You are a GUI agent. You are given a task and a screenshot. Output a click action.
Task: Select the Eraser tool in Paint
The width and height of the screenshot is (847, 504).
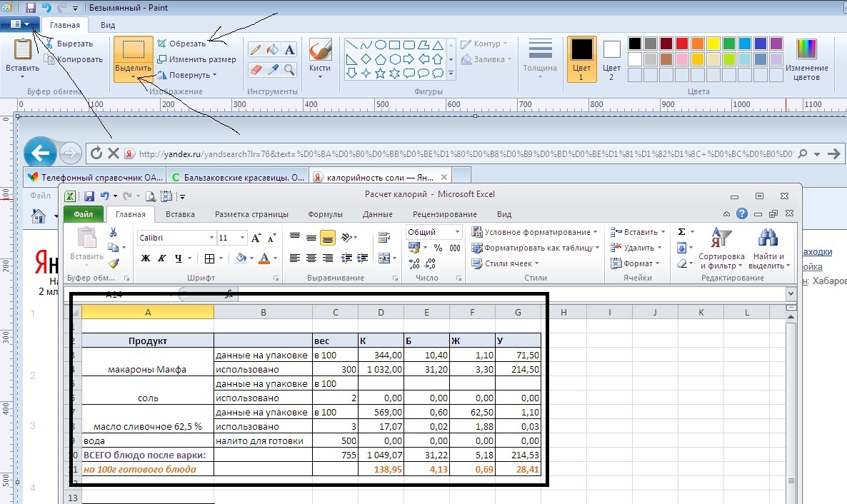(x=256, y=69)
